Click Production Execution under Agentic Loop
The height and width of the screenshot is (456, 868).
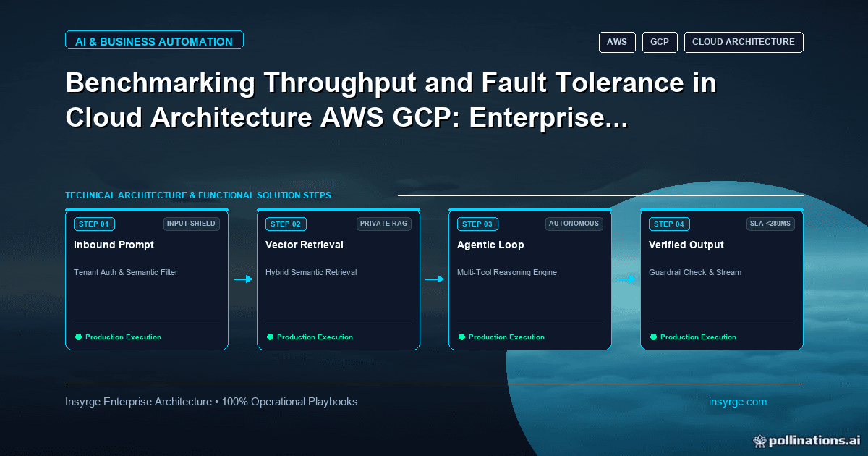coord(506,337)
